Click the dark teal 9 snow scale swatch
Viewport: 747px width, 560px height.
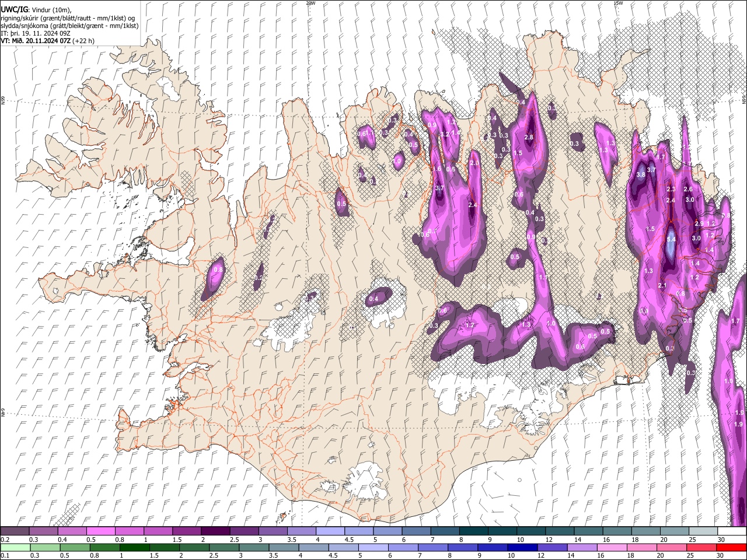click(501, 531)
